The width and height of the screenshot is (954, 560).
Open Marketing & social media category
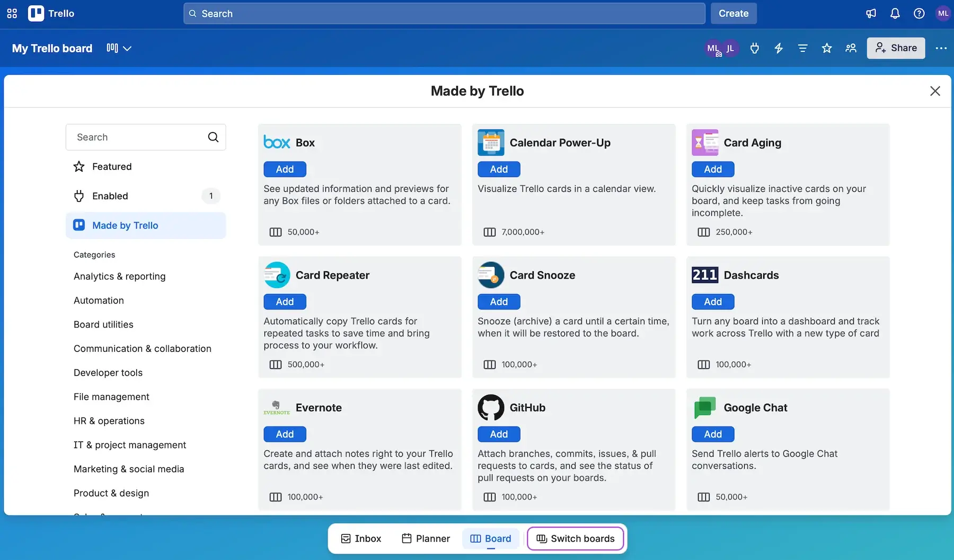pyautogui.click(x=129, y=469)
